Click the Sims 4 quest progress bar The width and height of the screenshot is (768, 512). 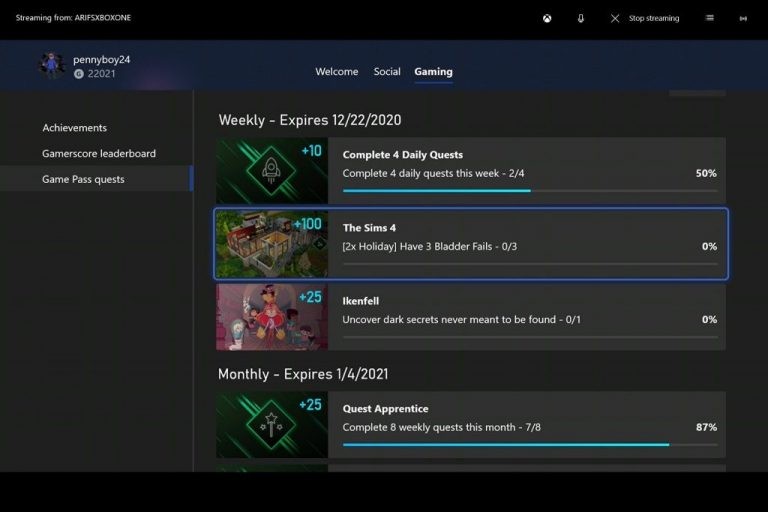coord(530,264)
